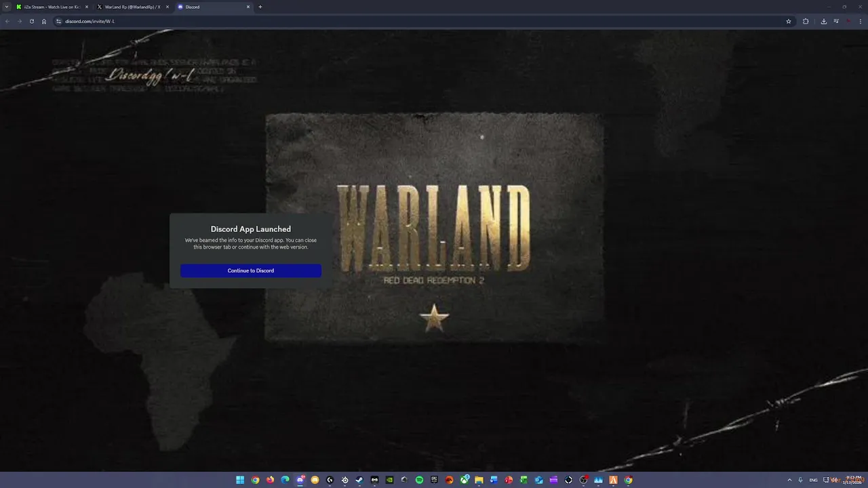868x488 pixels.
Task: Open the browser home page
Action: [44, 21]
